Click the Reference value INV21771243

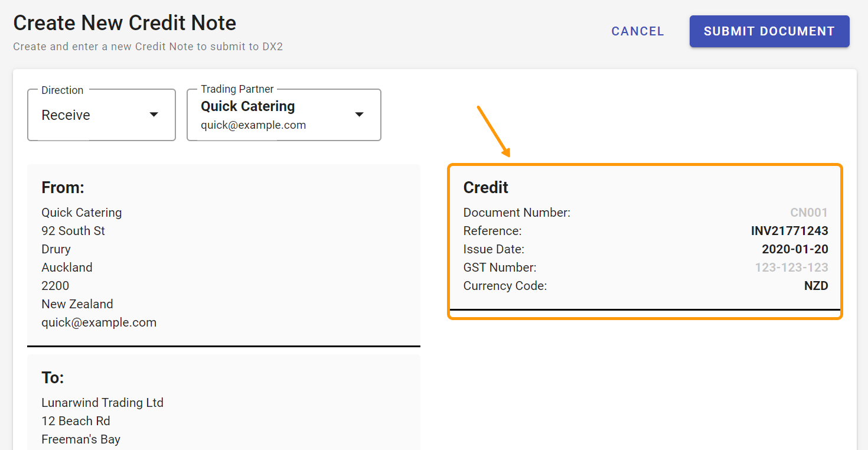pyautogui.click(x=789, y=230)
